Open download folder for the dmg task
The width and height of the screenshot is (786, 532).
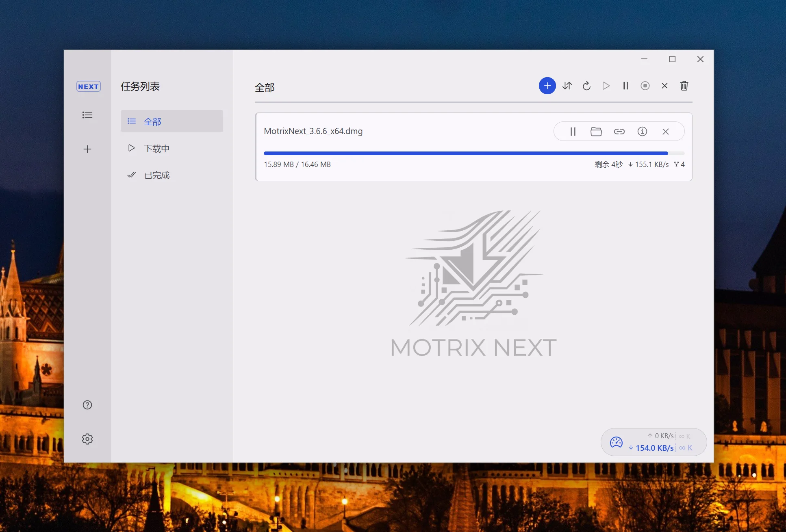[596, 132]
